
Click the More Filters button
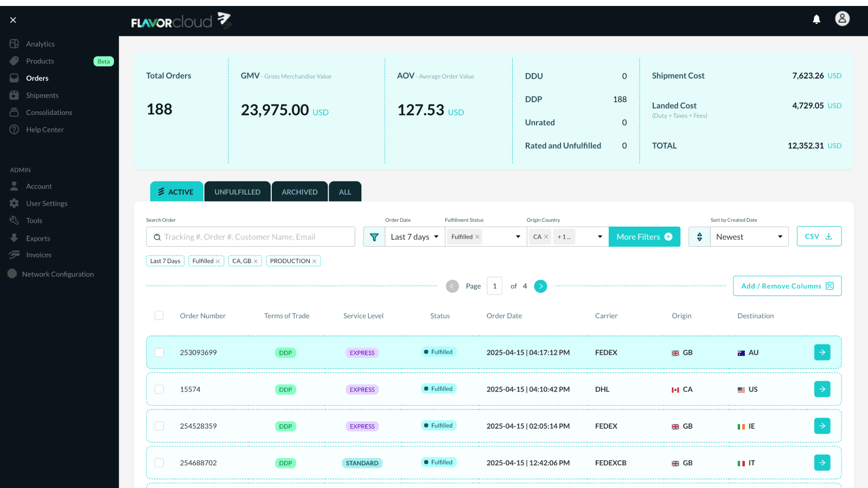[644, 236]
